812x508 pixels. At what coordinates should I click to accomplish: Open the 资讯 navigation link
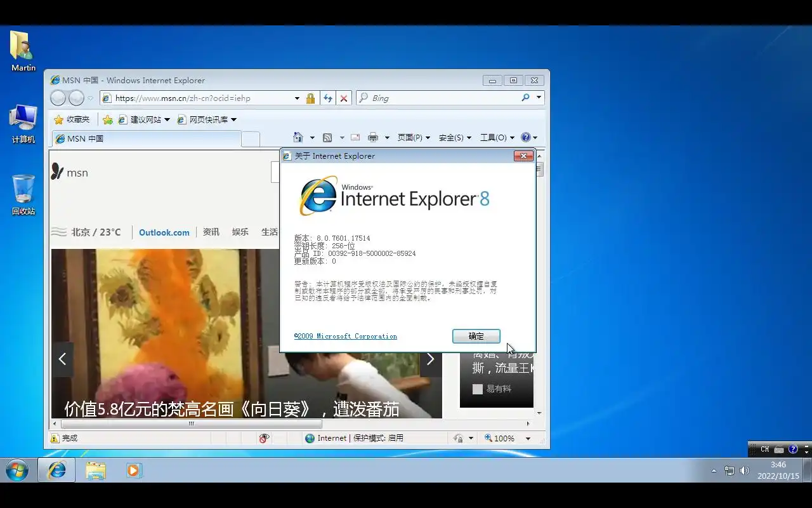pos(211,232)
